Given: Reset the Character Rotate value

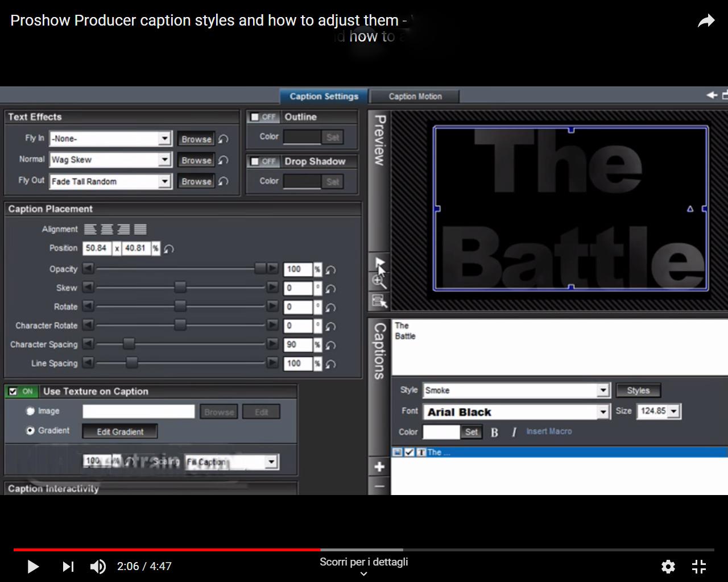Looking at the screenshot, I should [x=330, y=326].
